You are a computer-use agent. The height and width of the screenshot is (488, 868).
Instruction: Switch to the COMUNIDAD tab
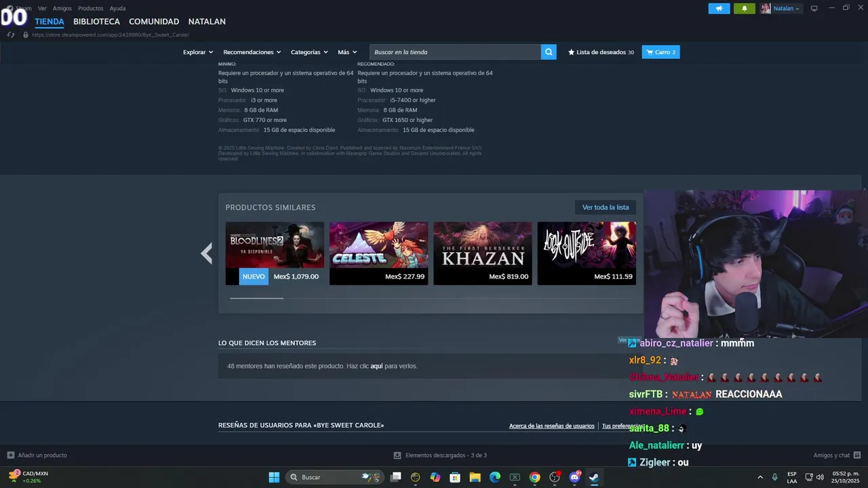[x=154, y=22]
